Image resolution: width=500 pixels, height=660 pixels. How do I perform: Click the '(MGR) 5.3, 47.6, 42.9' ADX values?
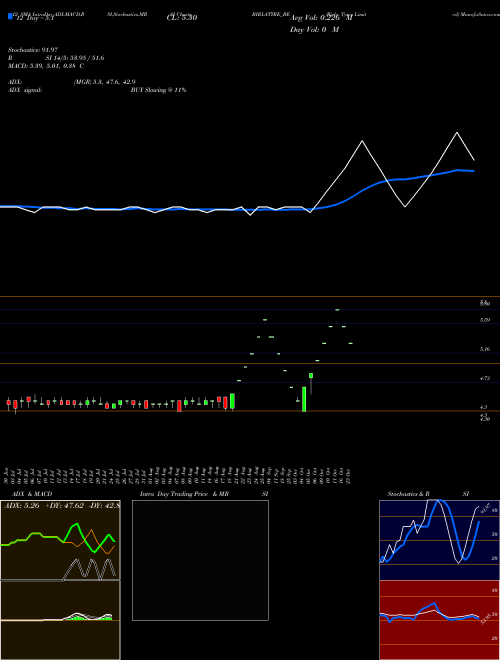(x=104, y=82)
